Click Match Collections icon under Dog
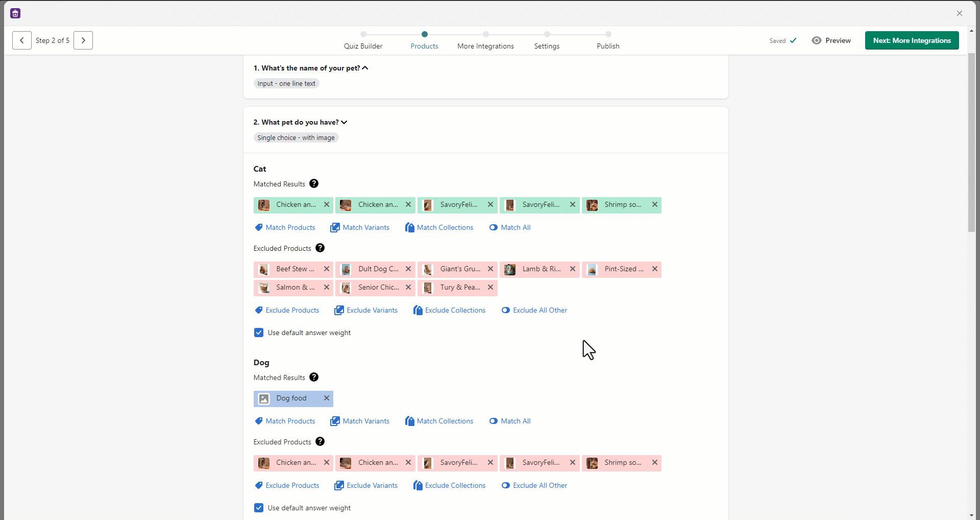The image size is (980, 520). tap(409, 421)
